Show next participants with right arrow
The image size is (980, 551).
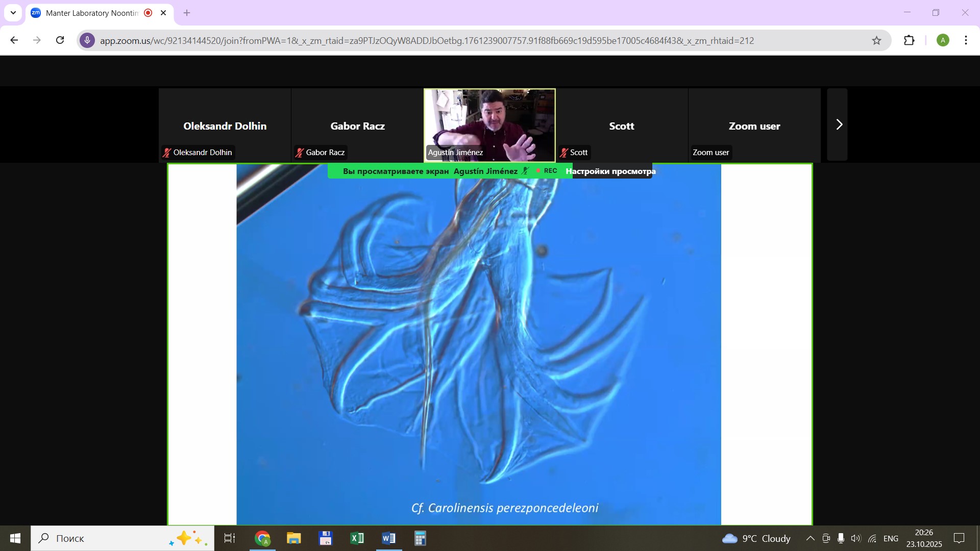click(839, 125)
